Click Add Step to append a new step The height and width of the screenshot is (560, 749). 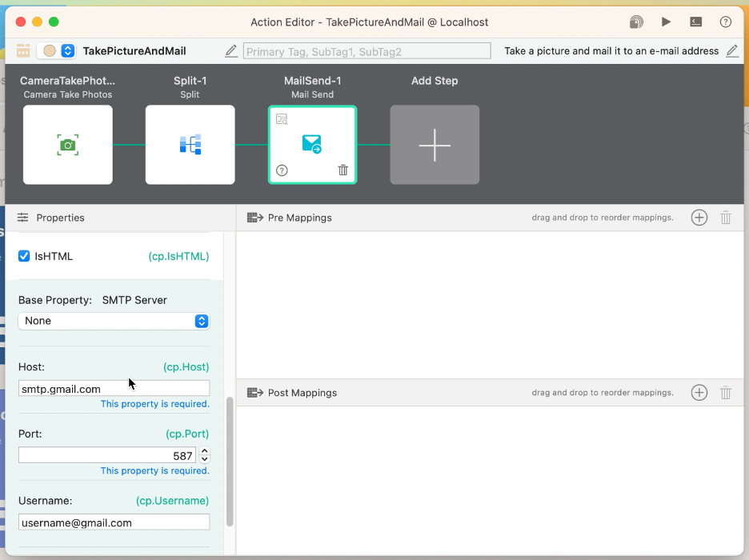point(435,144)
